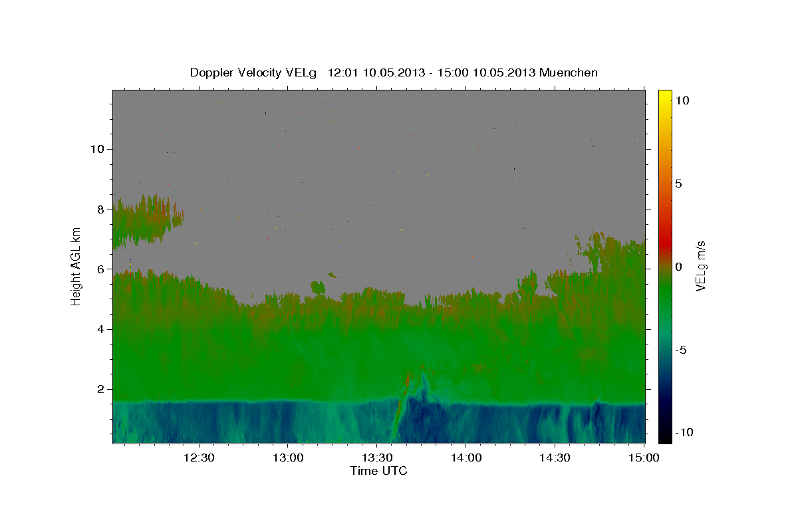Image resolution: width=798 pixels, height=532 pixels.
Task: Click the black bottom of the colorbar
Action: coord(664,436)
